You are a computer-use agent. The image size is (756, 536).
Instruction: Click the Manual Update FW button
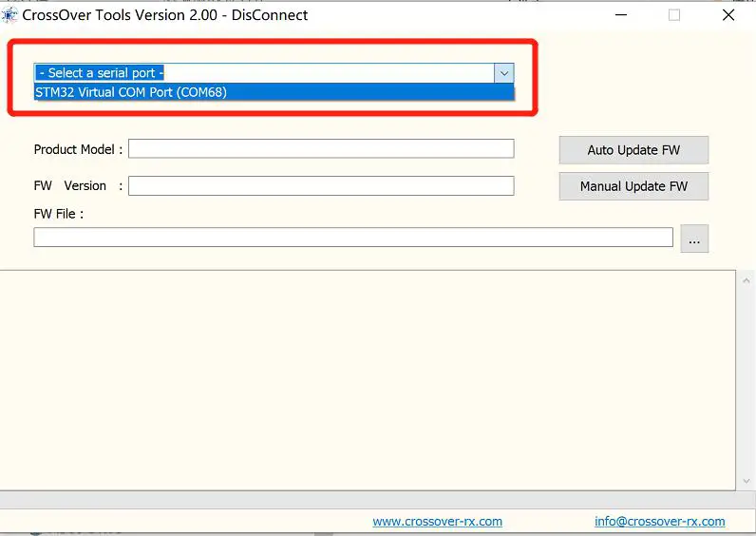633,186
